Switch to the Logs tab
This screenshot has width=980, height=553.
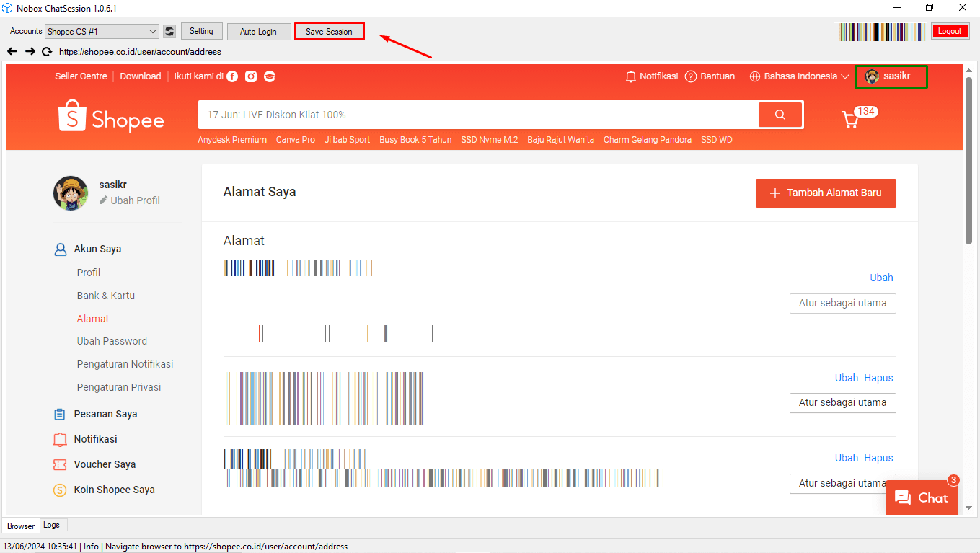tap(52, 526)
